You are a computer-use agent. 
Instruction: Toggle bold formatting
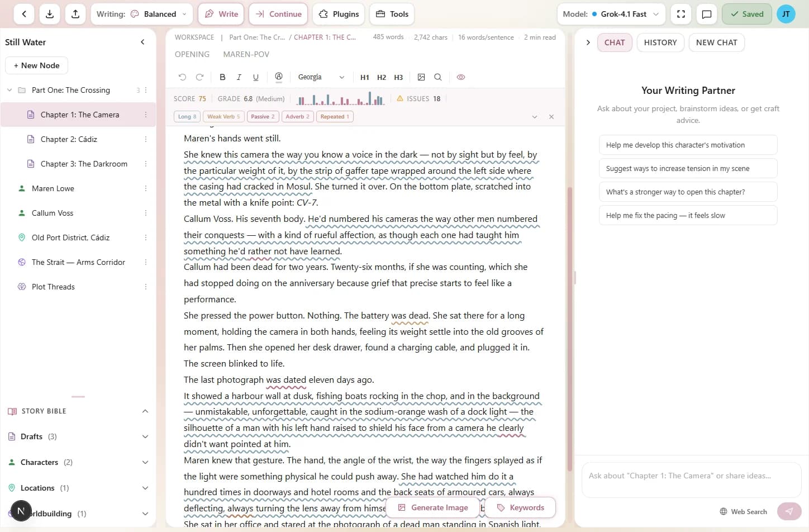coord(222,77)
